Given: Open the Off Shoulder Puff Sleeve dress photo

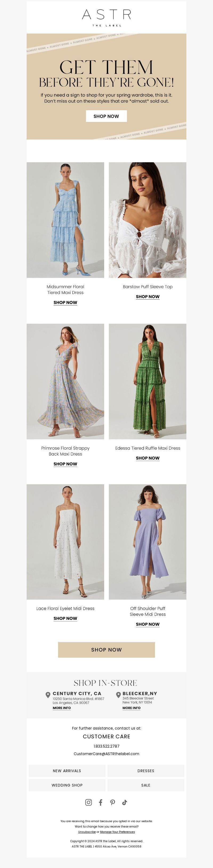Looking at the screenshot, I should click(x=148, y=542).
